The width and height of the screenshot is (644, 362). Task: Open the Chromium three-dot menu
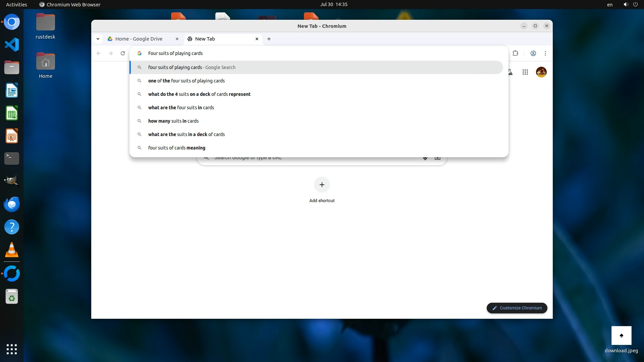[x=545, y=53]
